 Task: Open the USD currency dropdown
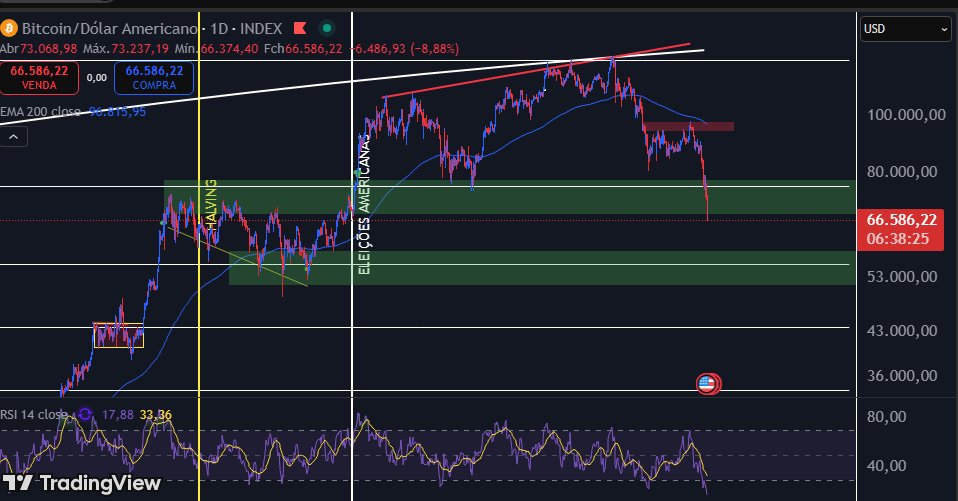coord(905,29)
